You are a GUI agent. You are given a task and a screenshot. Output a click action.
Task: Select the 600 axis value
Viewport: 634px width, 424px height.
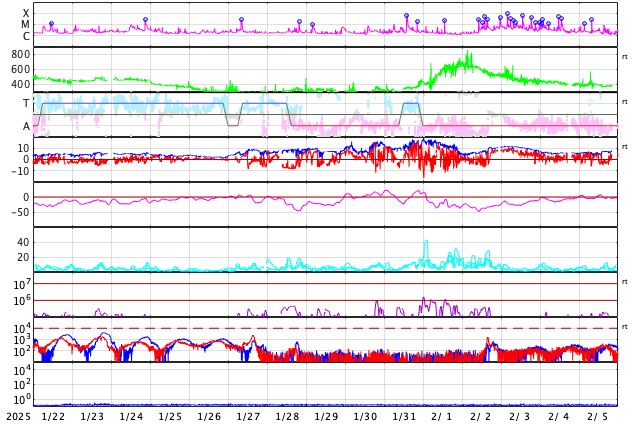coord(21,69)
